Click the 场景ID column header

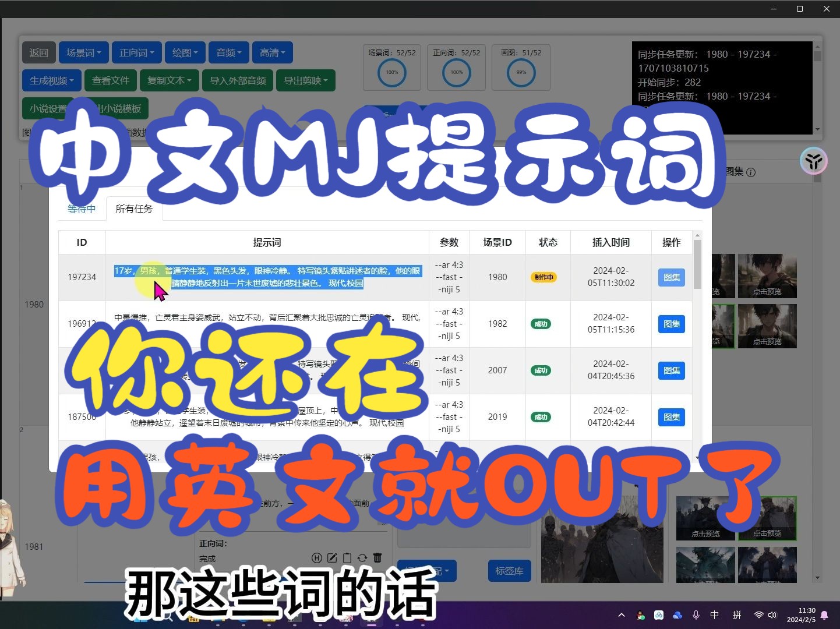click(x=497, y=242)
